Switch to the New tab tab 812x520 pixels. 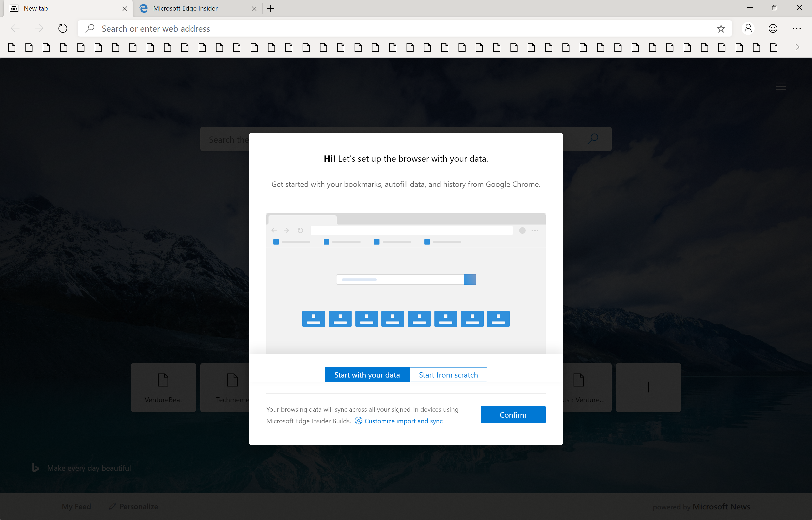click(68, 8)
